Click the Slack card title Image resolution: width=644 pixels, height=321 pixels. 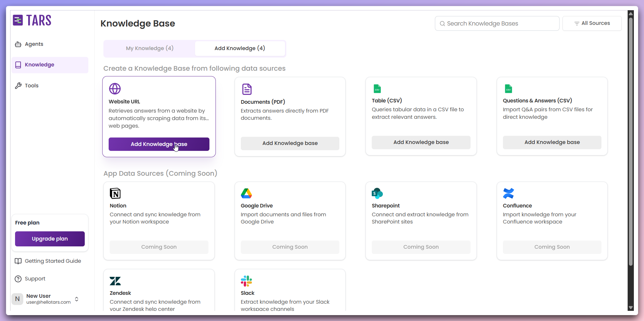(x=247, y=293)
